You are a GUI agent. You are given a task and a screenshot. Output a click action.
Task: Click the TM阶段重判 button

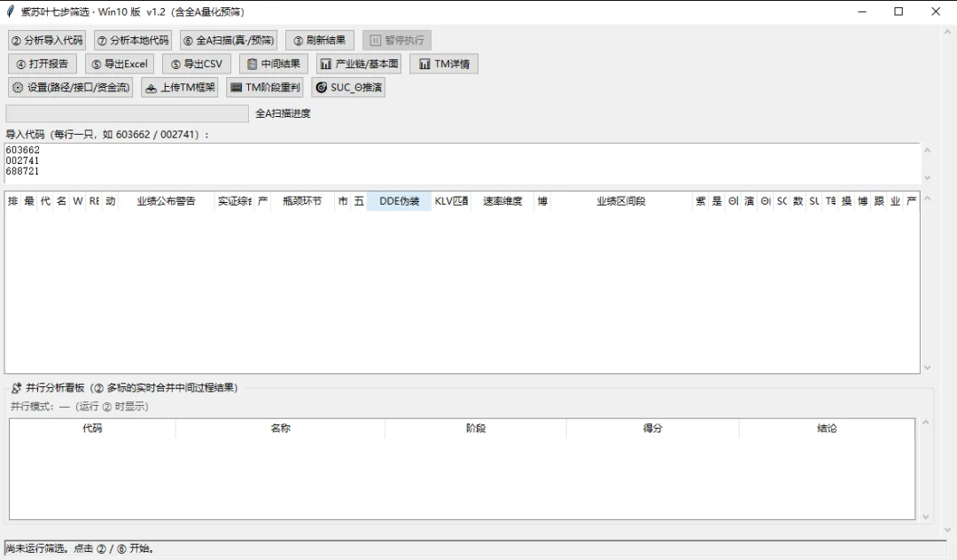(265, 88)
